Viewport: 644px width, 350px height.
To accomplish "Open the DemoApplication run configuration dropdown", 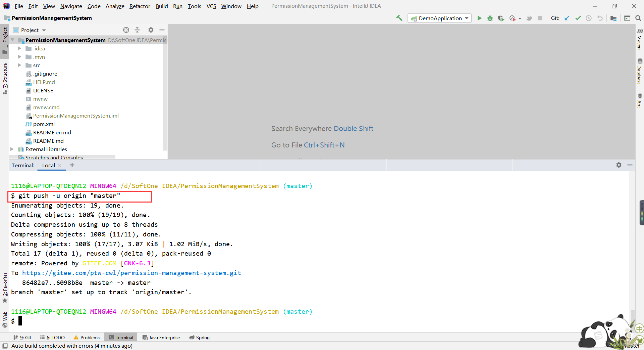I will [x=440, y=18].
